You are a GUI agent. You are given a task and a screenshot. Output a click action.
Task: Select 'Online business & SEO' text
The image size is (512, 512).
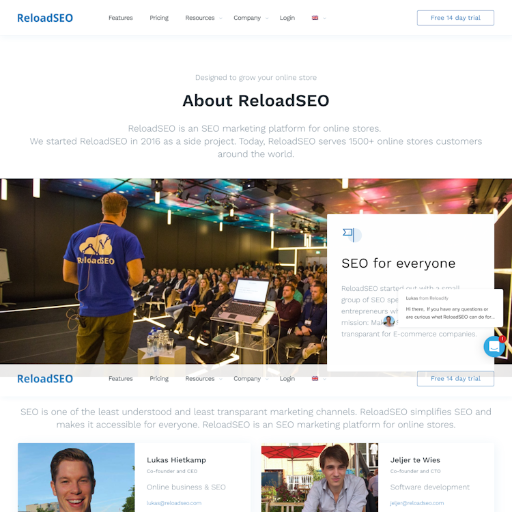point(186,487)
